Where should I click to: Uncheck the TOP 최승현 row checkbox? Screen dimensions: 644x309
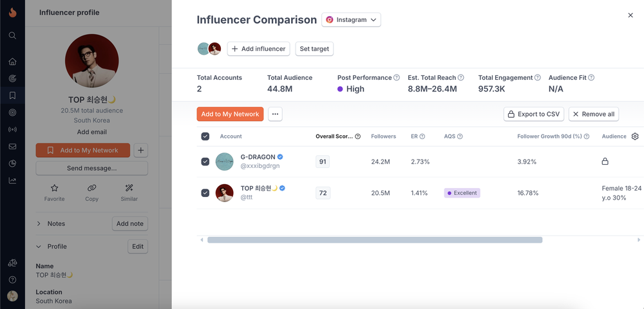click(x=205, y=193)
